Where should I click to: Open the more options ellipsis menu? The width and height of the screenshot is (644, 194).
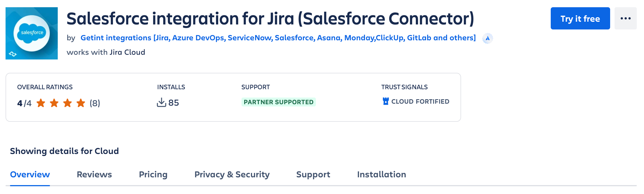(x=626, y=18)
